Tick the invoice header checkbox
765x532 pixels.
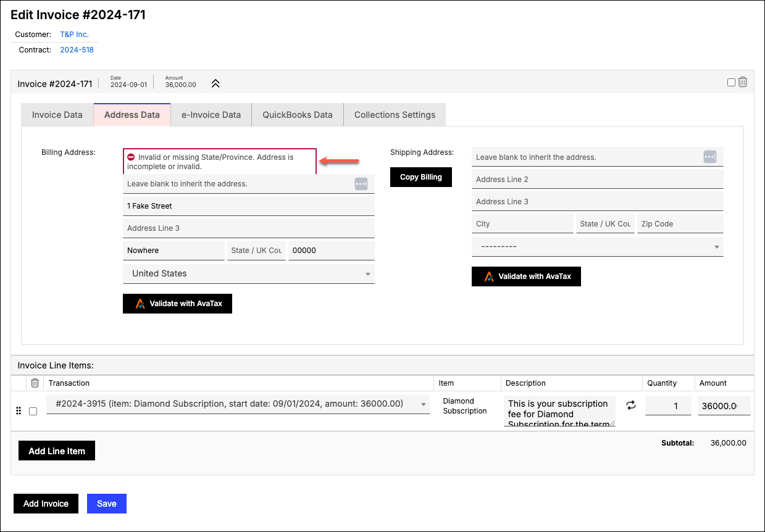click(x=731, y=82)
